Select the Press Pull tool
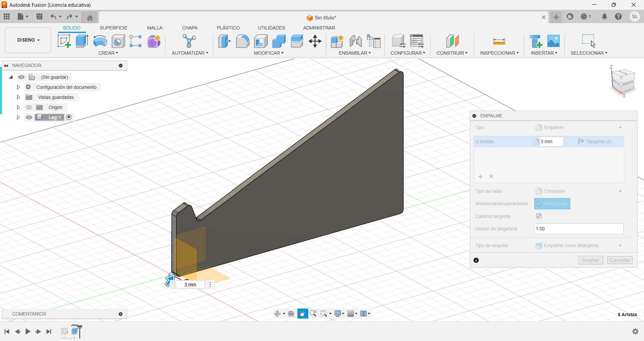 pyautogui.click(x=225, y=41)
